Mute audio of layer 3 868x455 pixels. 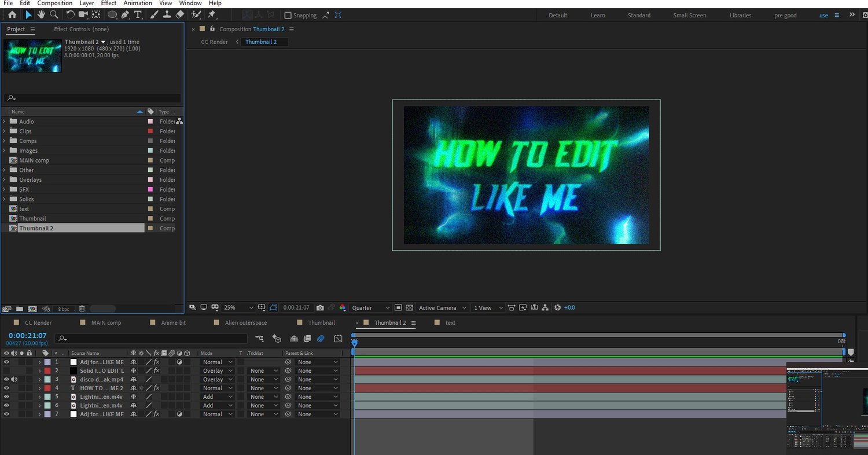(14, 380)
